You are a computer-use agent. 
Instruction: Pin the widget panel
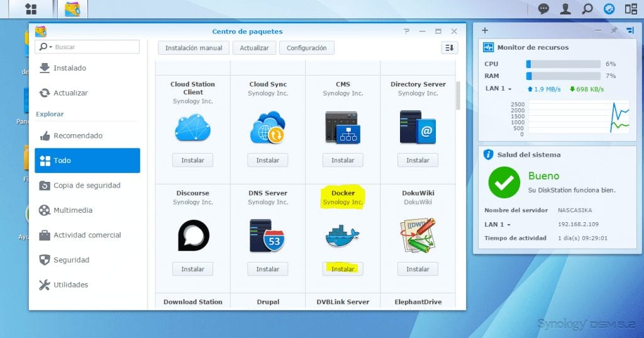614,30
